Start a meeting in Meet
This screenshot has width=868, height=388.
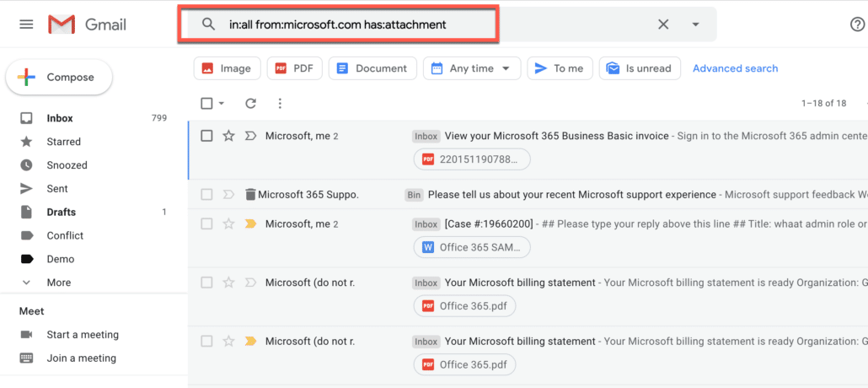(83, 335)
